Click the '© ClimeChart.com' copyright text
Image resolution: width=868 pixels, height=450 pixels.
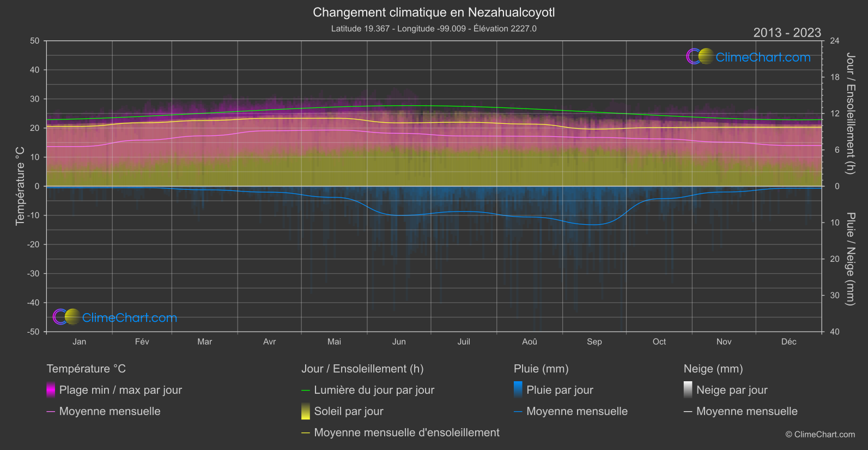820,434
